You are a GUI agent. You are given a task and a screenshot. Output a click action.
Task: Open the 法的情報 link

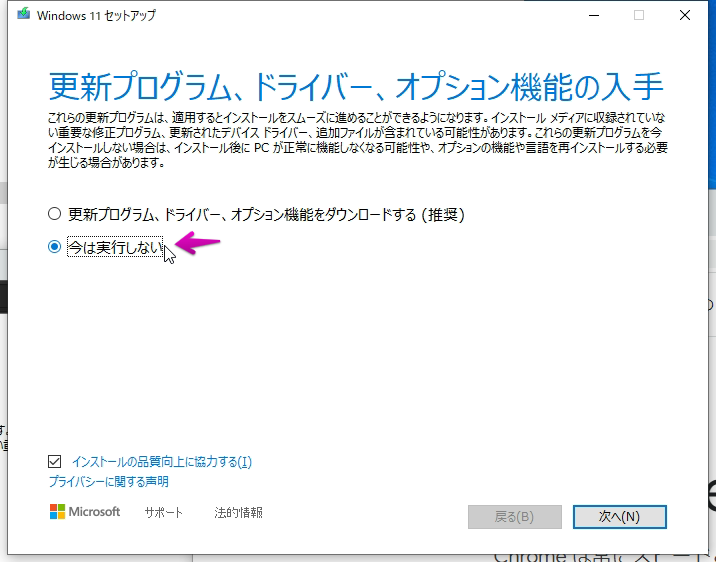click(238, 513)
